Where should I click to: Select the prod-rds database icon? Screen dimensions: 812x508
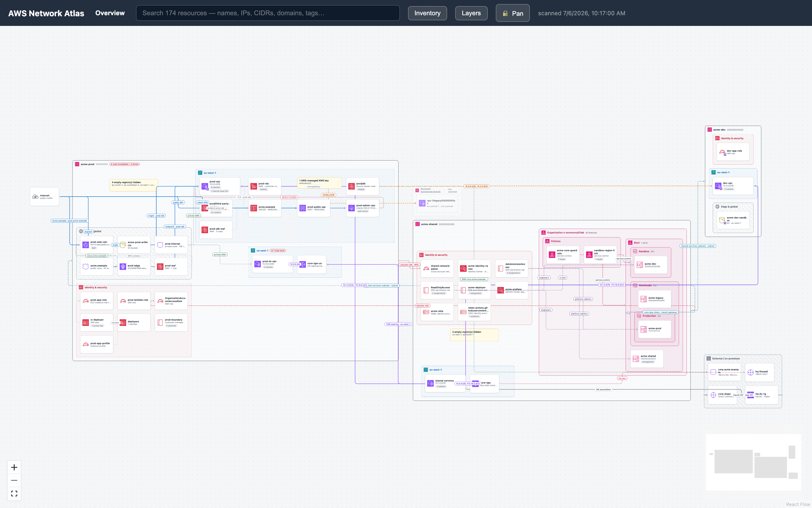tap(254, 186)
